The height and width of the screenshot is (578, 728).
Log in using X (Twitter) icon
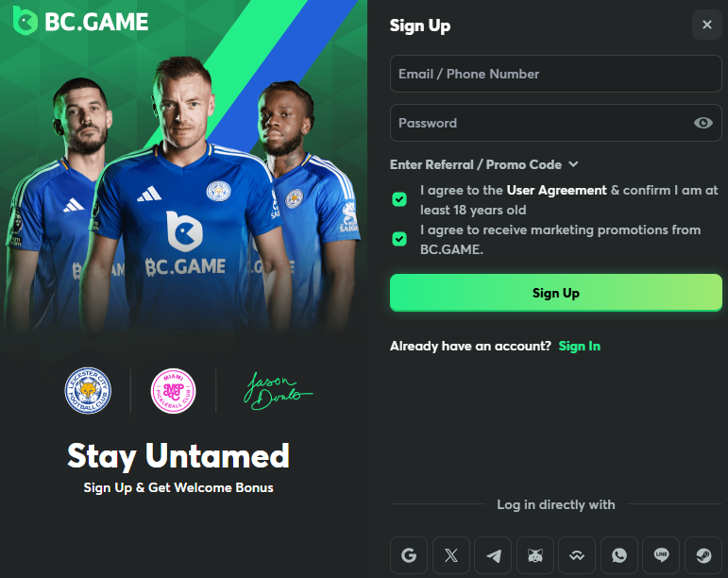(450, 555)
